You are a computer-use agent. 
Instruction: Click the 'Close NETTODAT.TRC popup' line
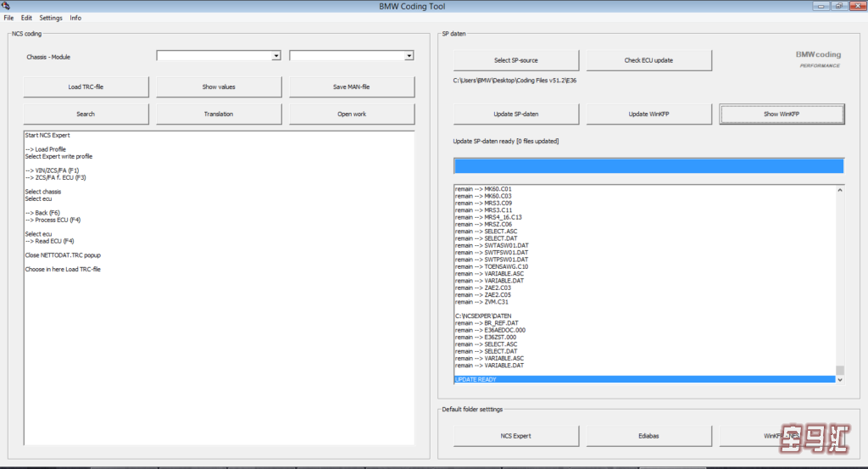point(63,256)
